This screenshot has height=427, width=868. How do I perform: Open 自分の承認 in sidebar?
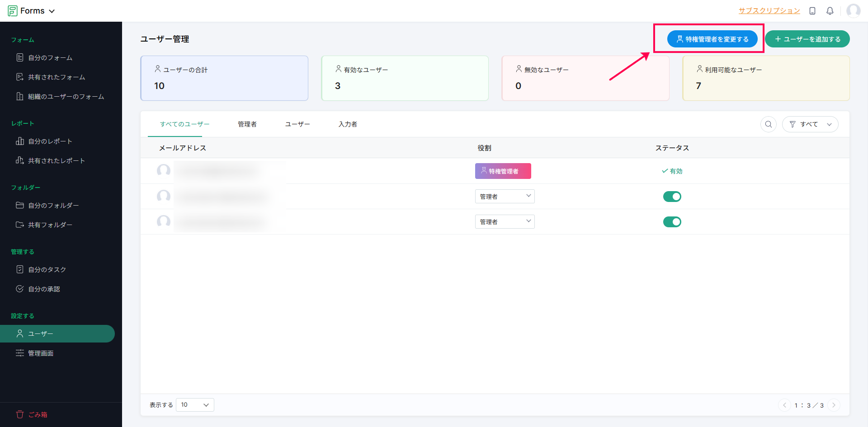coord(44,289)
